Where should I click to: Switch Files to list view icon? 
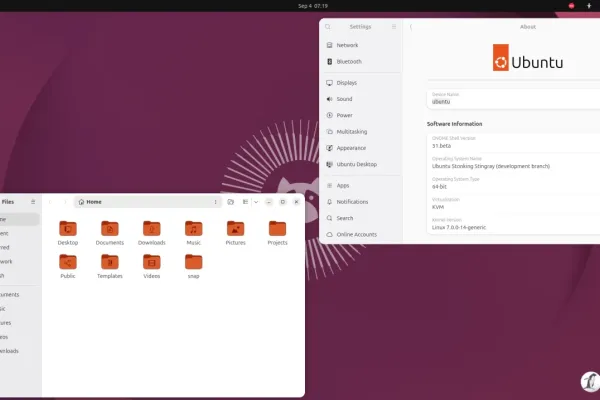[x=245, y=202]
